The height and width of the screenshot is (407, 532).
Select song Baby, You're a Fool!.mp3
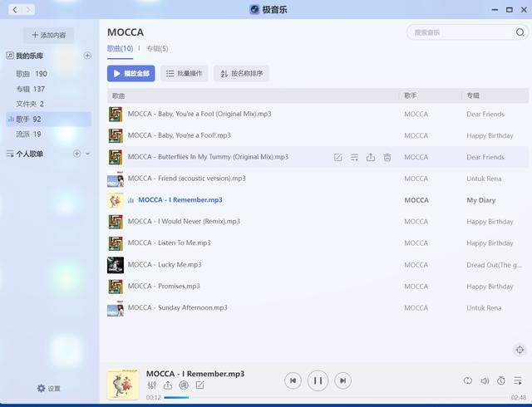(318, 135)
